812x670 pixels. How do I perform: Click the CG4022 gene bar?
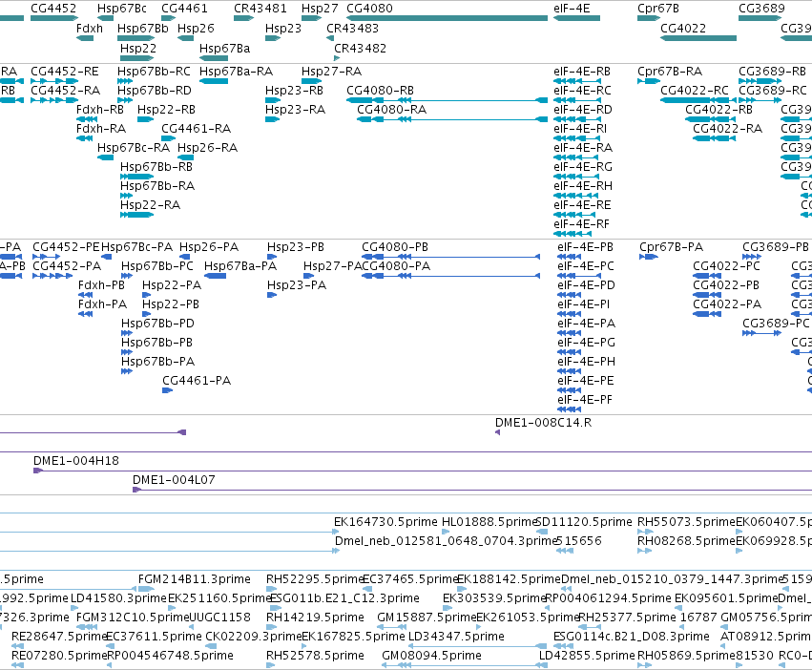click(x=698, y=38)
